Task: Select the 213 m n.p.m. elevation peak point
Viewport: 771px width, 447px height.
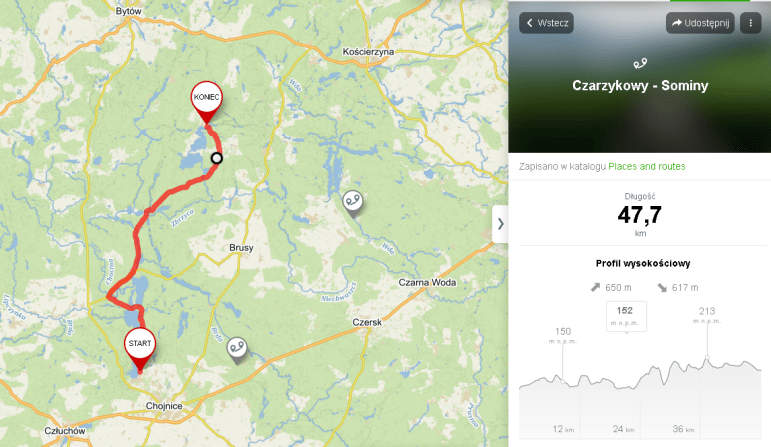Action: pos(707,358)
